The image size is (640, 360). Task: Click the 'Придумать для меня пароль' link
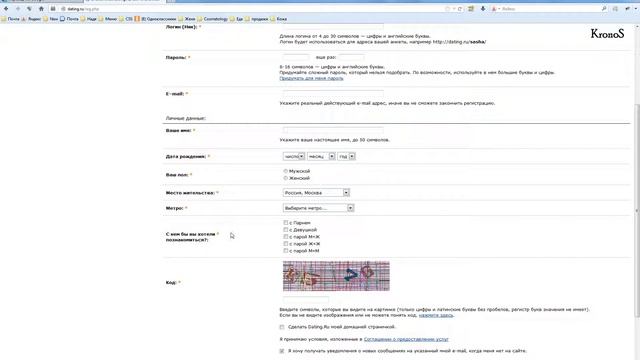311,78
